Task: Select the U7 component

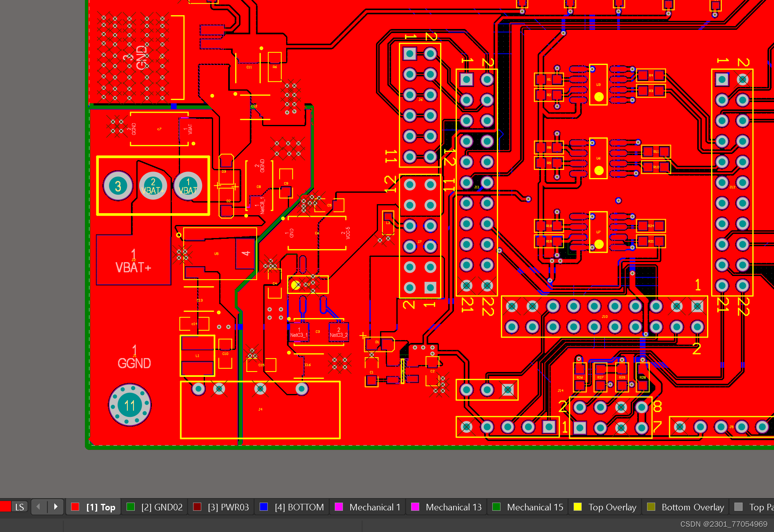Action: (598, 232)
